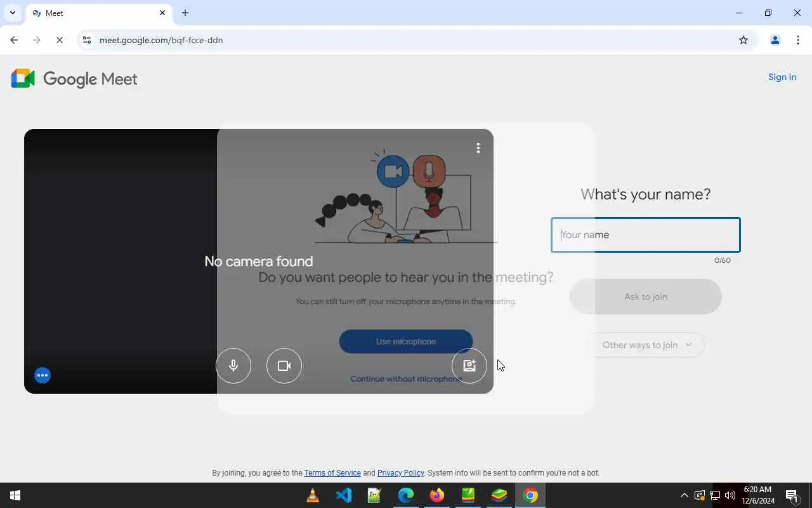Screen dimensions: 812x508
Task: Toggle the microphone button in video preview
Action: [x=233, y=366]
